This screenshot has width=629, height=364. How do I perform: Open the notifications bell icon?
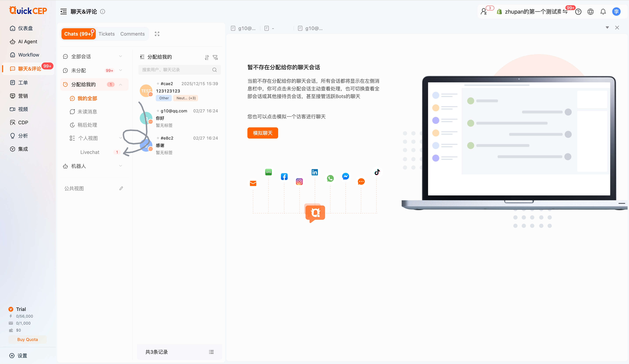[x=603, y=12]
